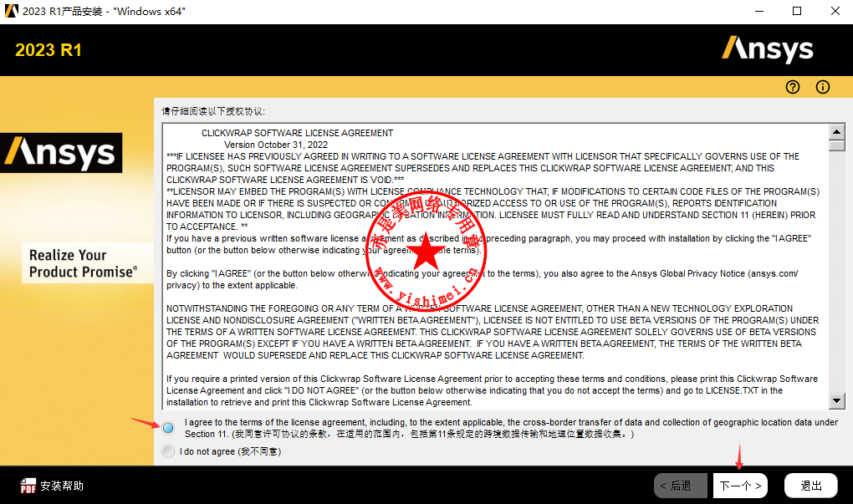Screen dimensions: 853x504
Task: Click the license scrollbar up arrow
Action: (x=836, y=131)
